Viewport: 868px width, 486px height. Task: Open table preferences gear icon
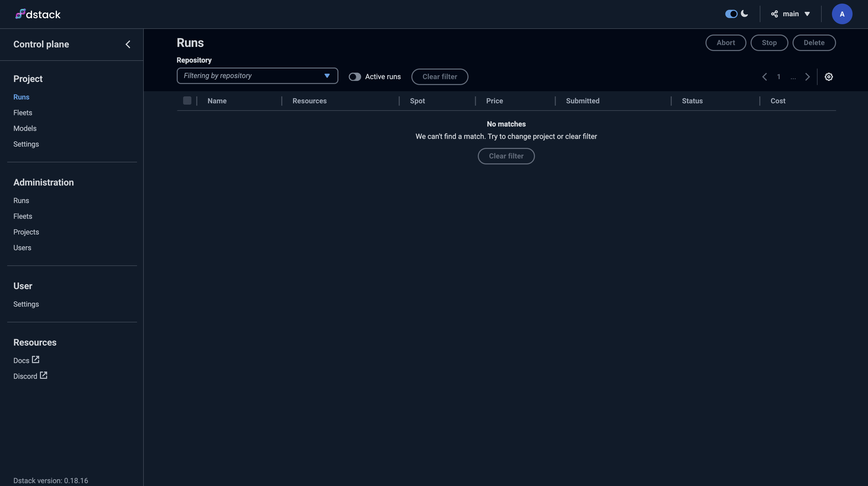click(829, 77)
